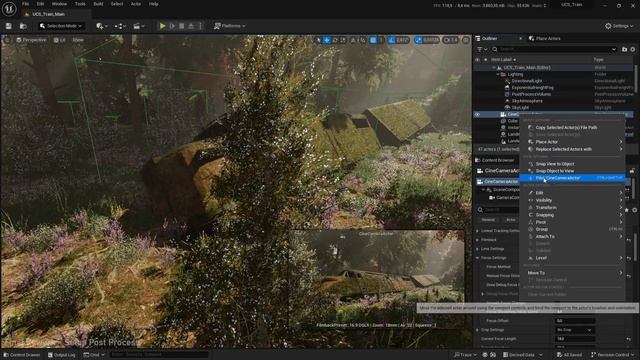
Task: Open the File menu
Action: coord(25,4)
